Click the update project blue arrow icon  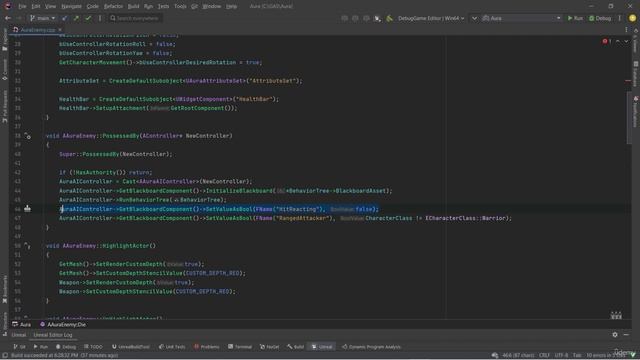pyautogui.click(x=64, y=18)
